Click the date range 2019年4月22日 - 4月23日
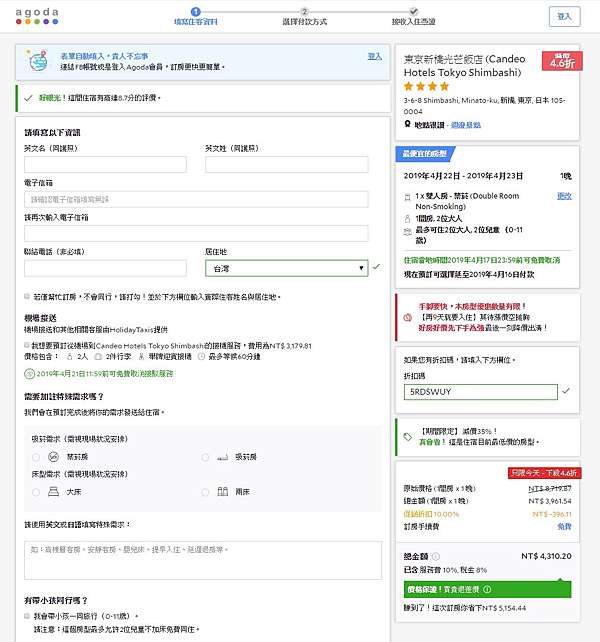600x642 pixels. coord(463,176)
